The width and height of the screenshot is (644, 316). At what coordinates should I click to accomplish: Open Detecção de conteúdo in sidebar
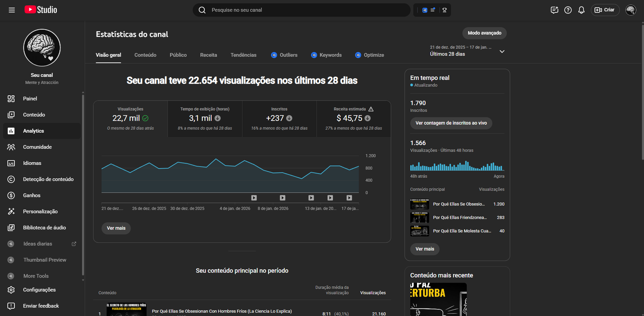tap(48, 179)
